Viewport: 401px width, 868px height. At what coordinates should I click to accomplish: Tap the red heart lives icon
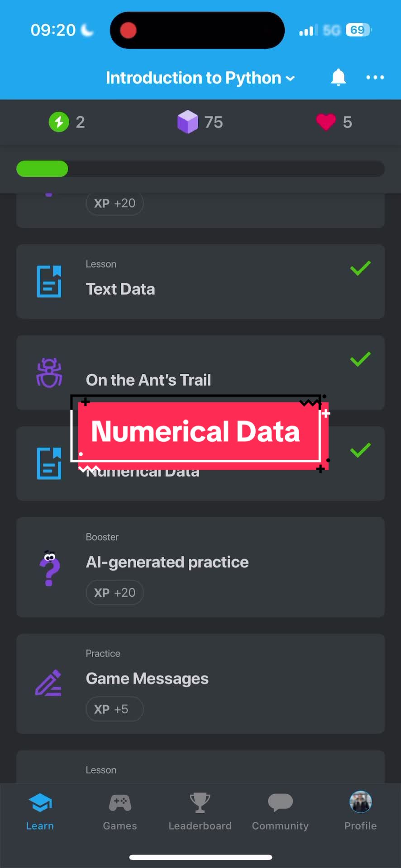click(x=326, y=122)
